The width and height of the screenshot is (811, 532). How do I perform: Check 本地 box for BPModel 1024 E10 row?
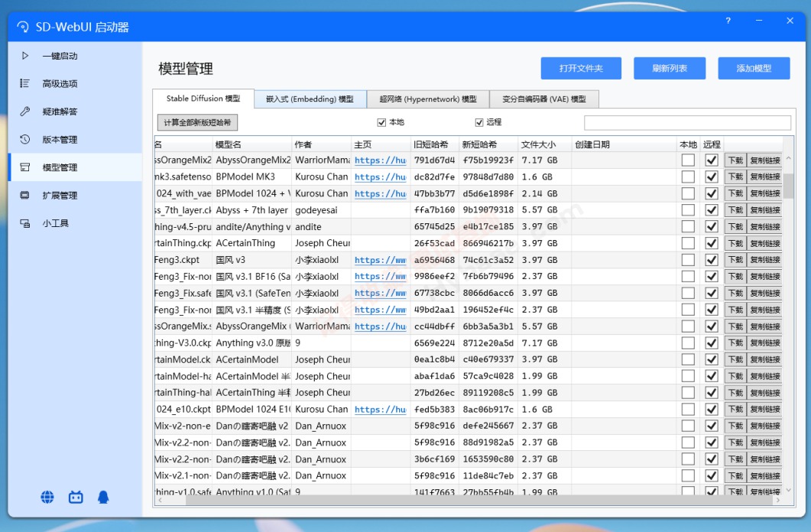point(688,409)
